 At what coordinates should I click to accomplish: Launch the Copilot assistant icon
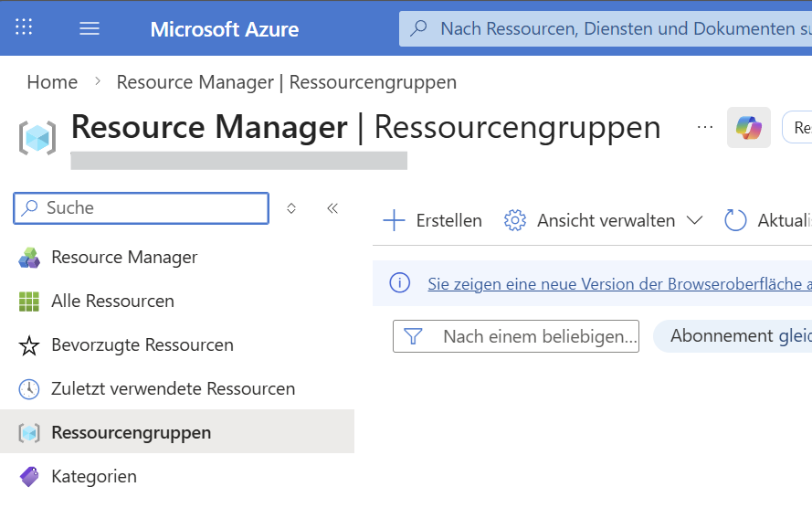748,127
